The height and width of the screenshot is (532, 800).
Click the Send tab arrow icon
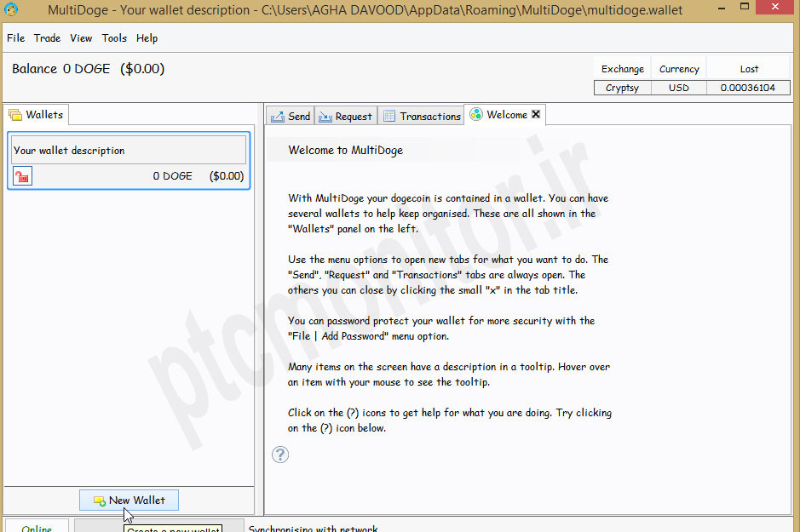[278, 117]
